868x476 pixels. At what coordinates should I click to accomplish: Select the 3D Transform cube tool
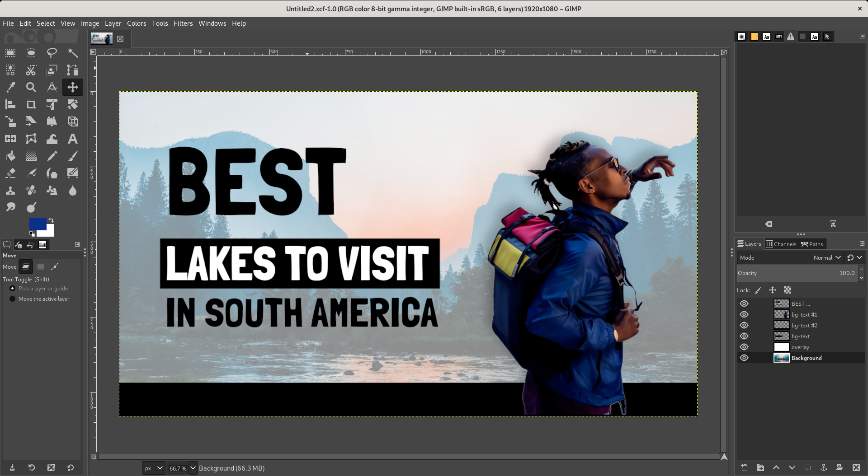73,121
